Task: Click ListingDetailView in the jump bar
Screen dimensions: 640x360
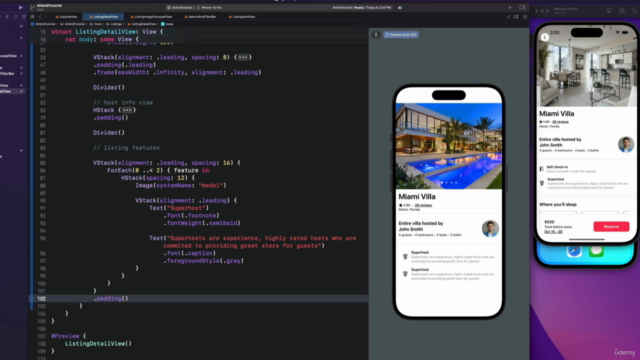Action: (142, 24)
